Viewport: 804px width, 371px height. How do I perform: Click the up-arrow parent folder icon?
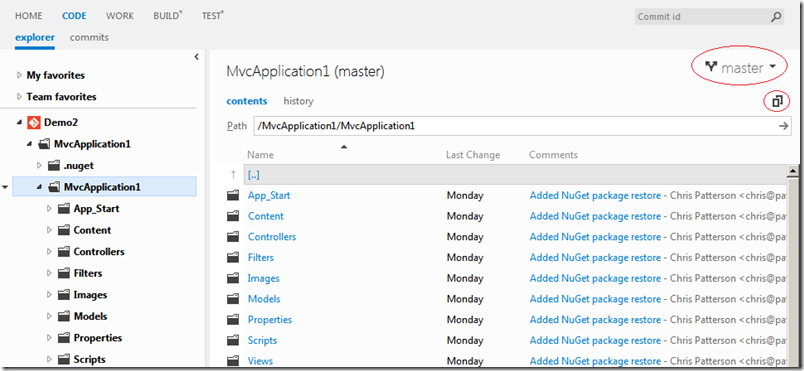(233, 175)
